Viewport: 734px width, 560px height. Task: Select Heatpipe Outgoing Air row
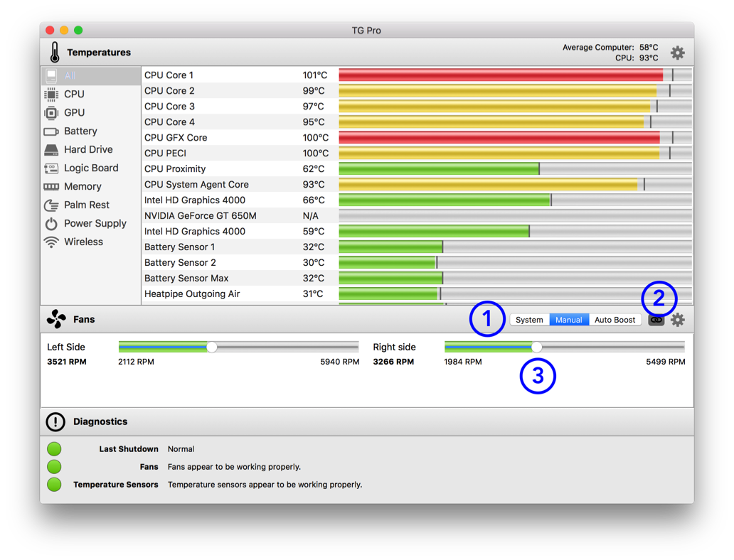[x=417, y=294]
